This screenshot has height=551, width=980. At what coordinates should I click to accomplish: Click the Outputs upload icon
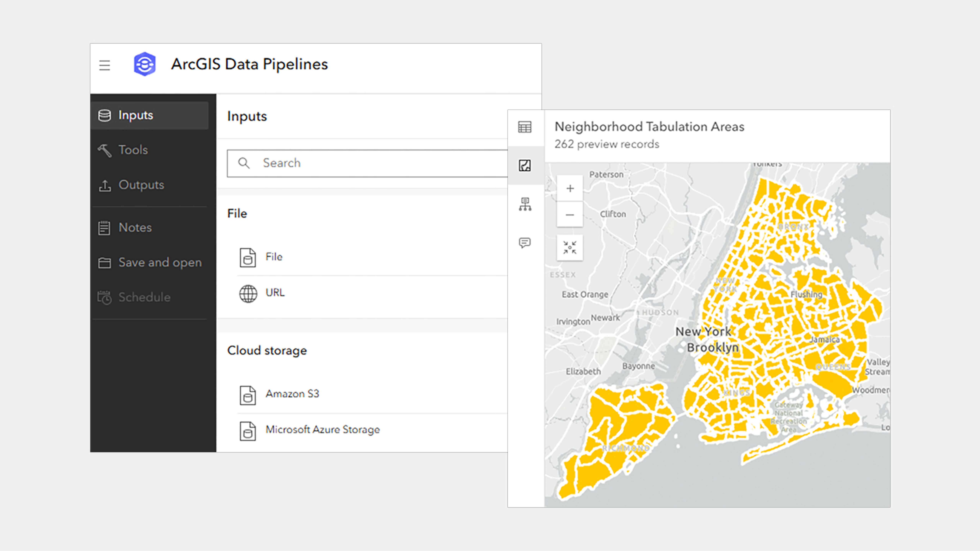(x=105, y=186)
